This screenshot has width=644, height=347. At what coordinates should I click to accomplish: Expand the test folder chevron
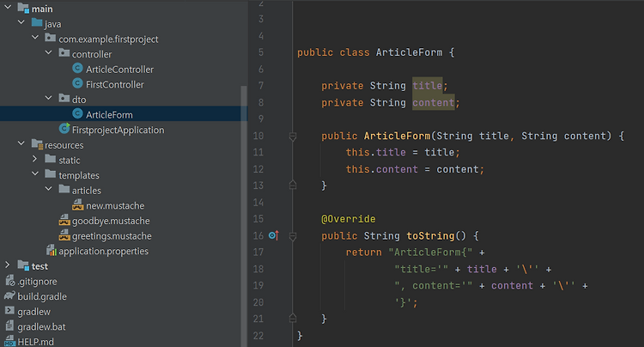pyautogui.click(x=8, y=265)
